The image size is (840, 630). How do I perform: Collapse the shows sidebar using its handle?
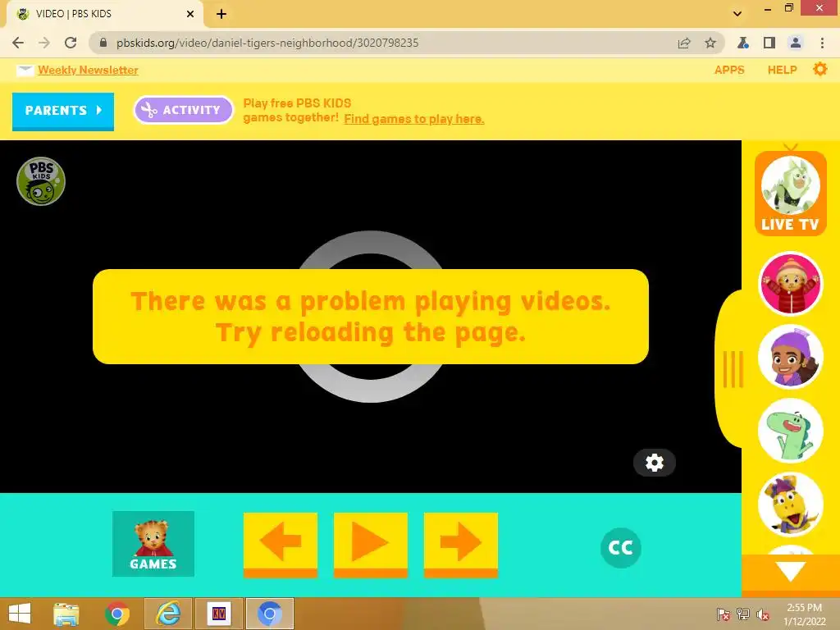point(732,369)
